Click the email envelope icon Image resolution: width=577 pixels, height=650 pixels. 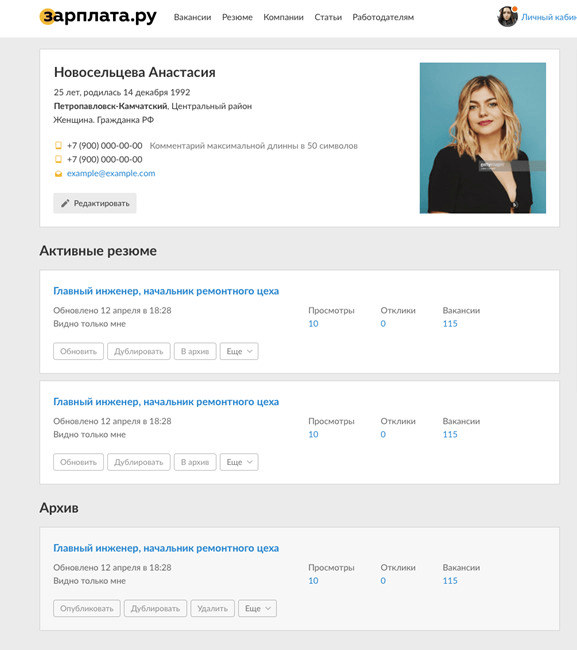(x=58, y=173)
